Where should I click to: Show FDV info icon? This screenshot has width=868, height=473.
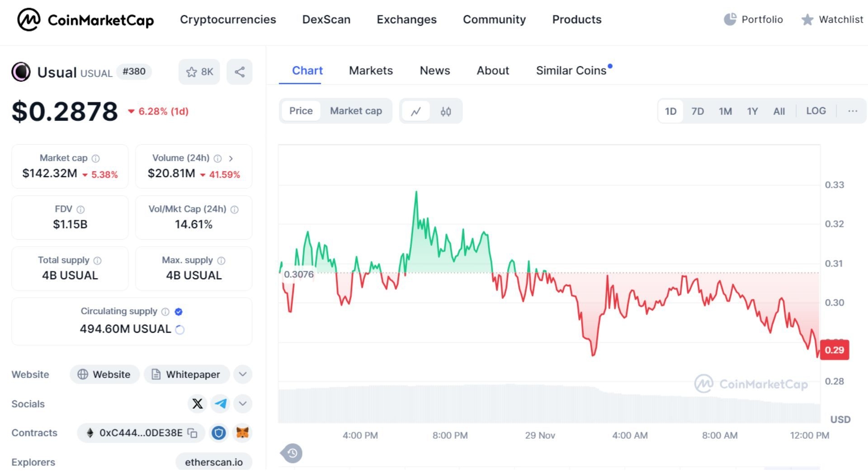pyautogui.click(x=80, y=209)
